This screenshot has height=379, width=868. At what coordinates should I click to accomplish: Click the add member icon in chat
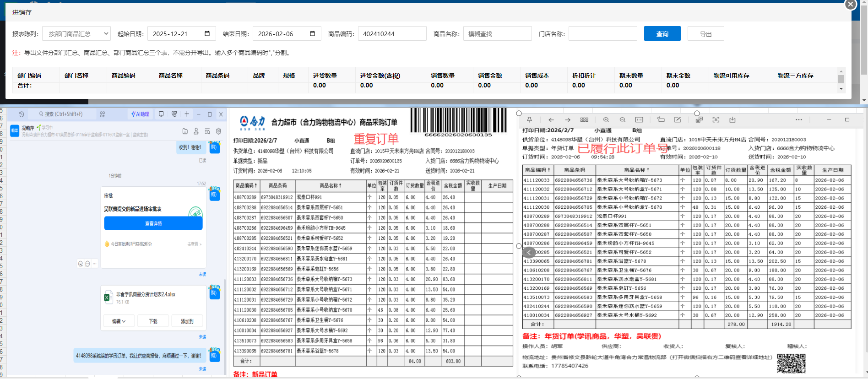coord(196,131)
